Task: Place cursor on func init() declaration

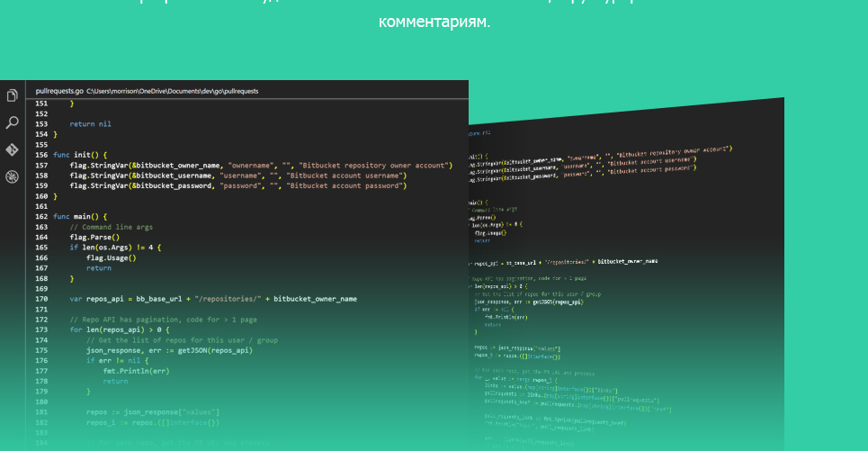Action: coord(80,155)
